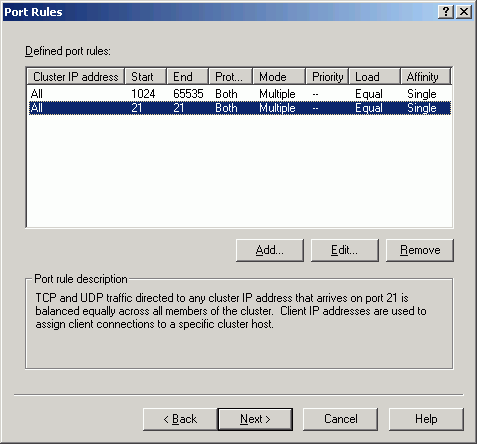Select the port rule starting at 1024
The image size is (477, 444).
(240, 94)
